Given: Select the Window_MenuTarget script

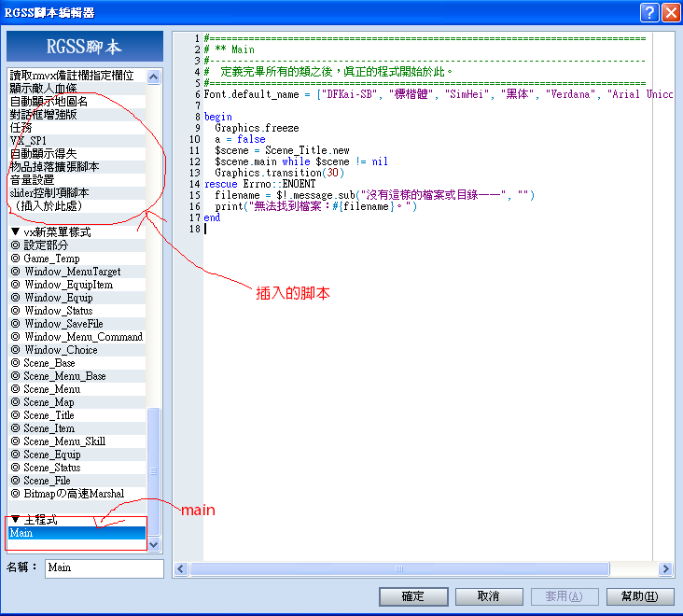Looking at the screenshot, I should [x=77, y=272].
